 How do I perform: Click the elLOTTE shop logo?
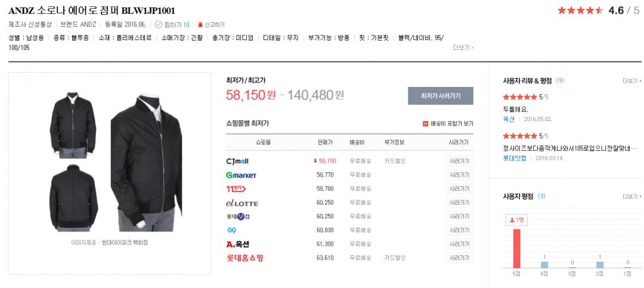(x=242, y=203)
